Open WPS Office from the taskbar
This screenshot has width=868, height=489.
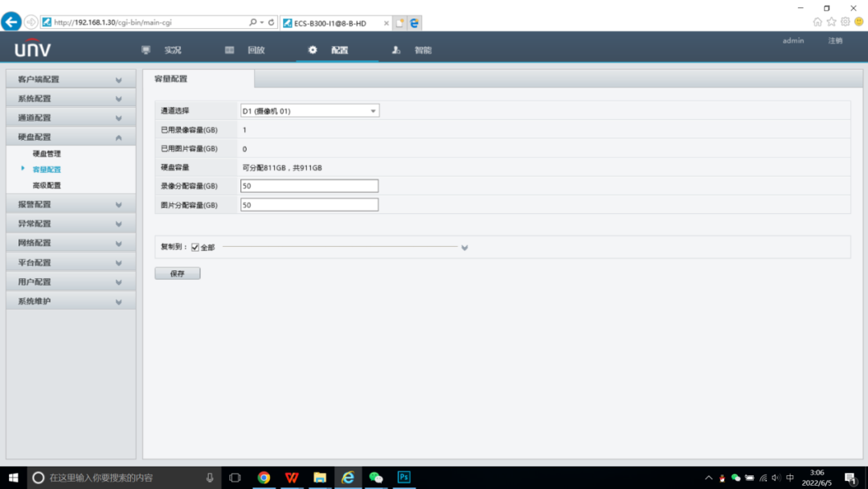[x=292, y=478]
